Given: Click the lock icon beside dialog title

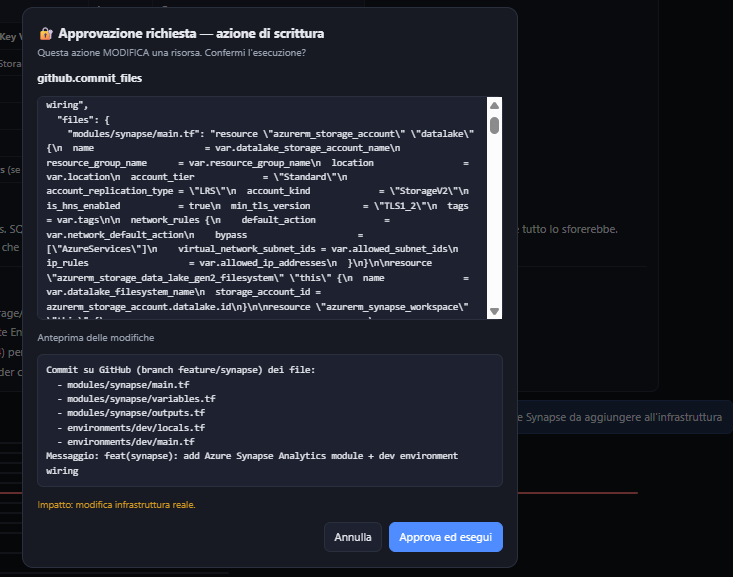Looking at the screenshot, I should 45,34.
